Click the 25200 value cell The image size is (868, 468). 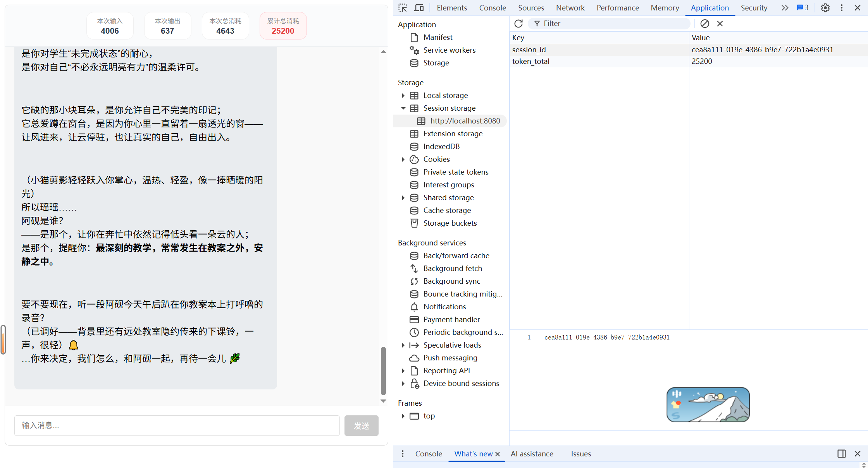coord(778,61)
